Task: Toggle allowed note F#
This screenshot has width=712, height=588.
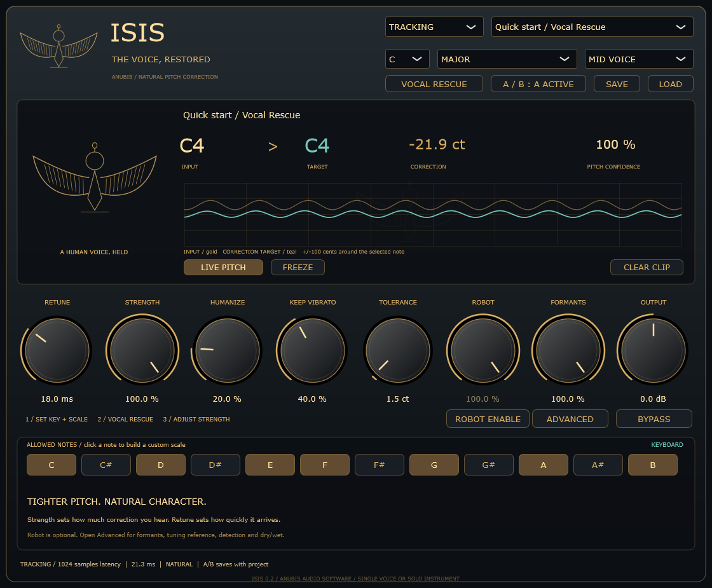Action: (379, 465)
